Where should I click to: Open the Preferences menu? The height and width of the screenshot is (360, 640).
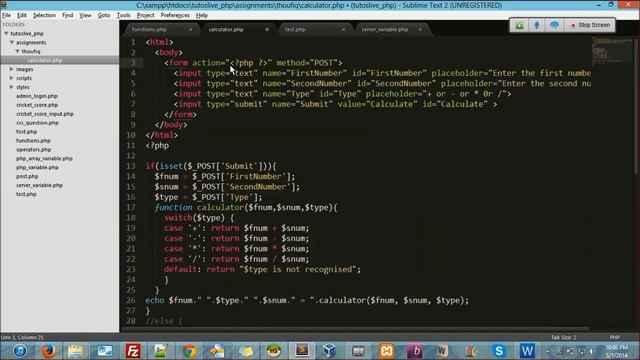point(175,15)
